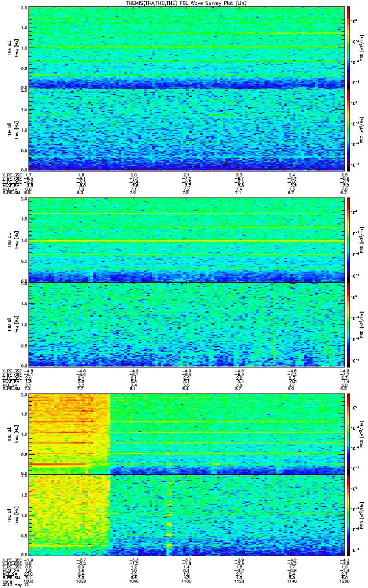Click the THE B-parallel freq [Hz] axis label
This screenshot has height=588, width=368.
[16, 515]
